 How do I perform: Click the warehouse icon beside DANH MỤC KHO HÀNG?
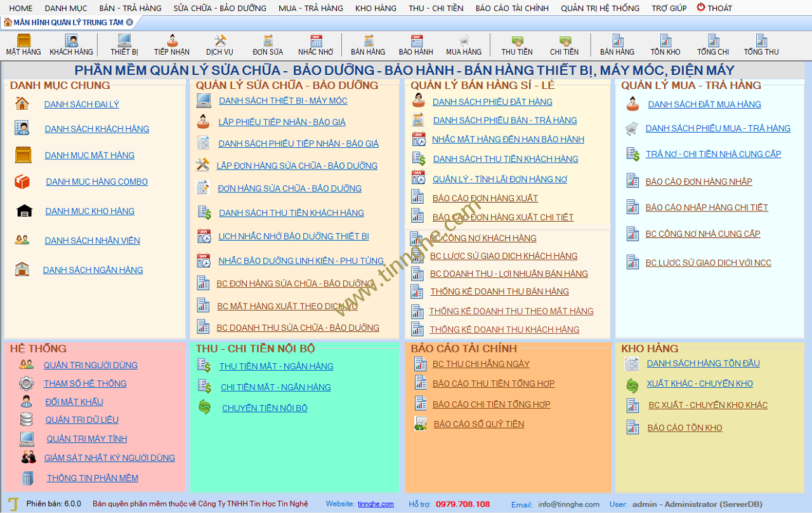[24, 211]
